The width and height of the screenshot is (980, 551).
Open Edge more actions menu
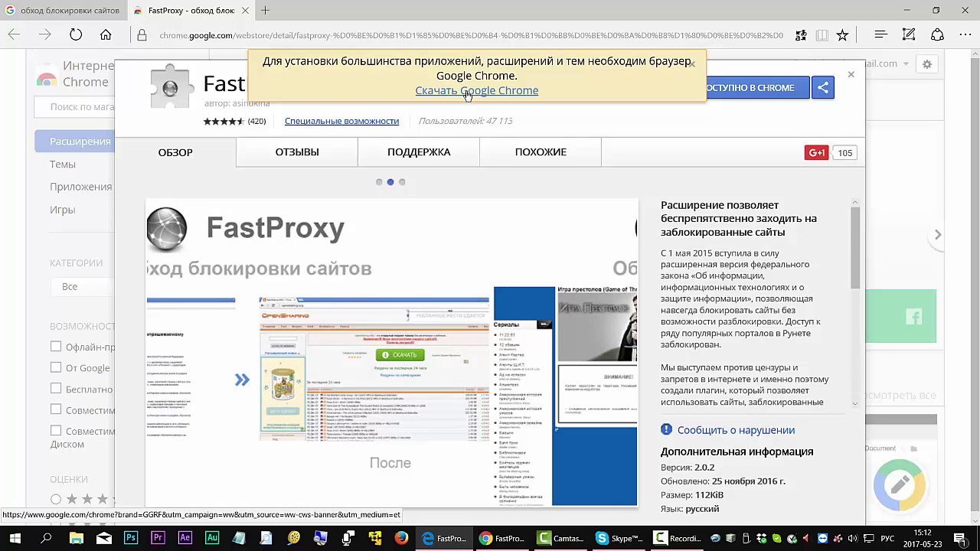[965, 35]
